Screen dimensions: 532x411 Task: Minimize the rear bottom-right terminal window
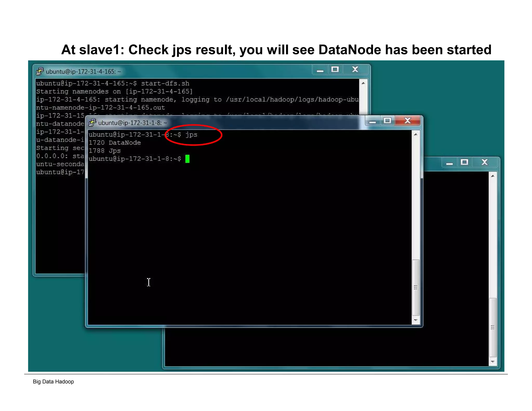click(x=450, y=163)
